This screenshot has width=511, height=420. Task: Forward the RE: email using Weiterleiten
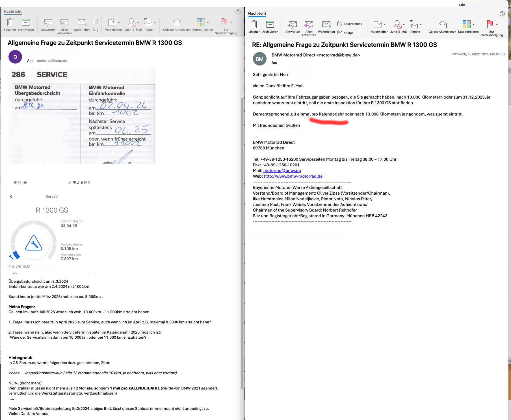(326, 25)
